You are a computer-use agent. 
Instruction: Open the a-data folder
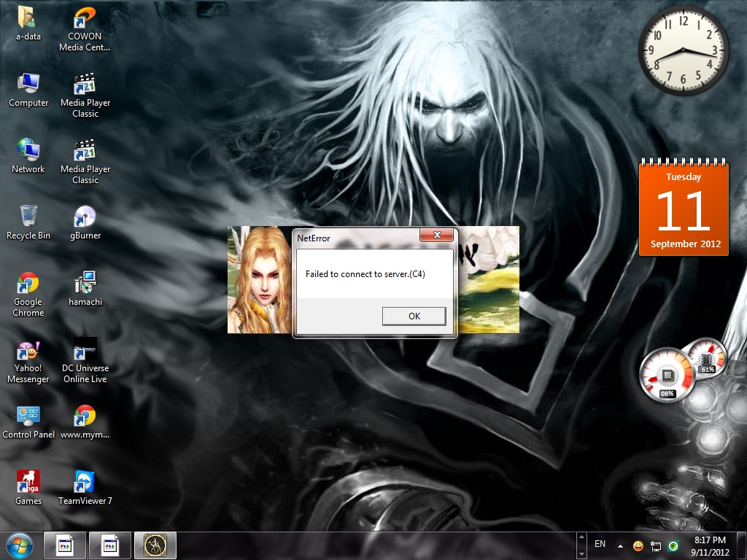click(x=28, y=19)
